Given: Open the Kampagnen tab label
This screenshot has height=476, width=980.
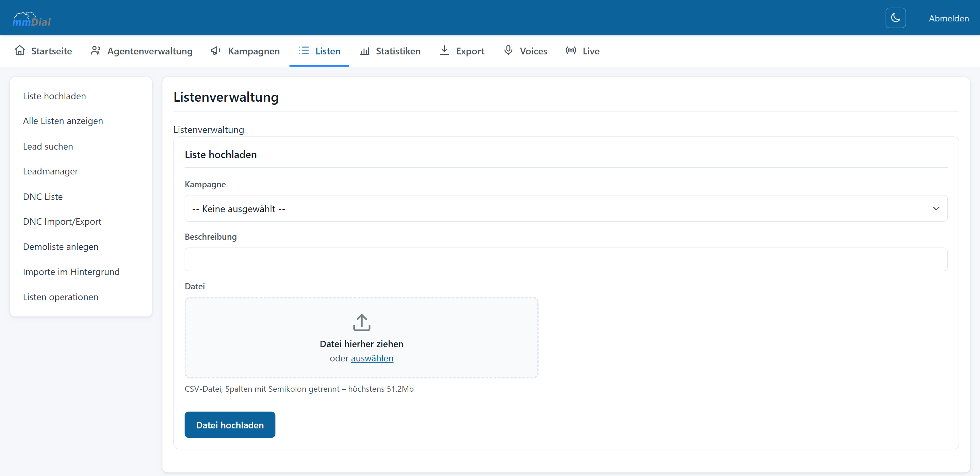Looking at the screenshot, I should pyautogui.click(x=254, y=51).
